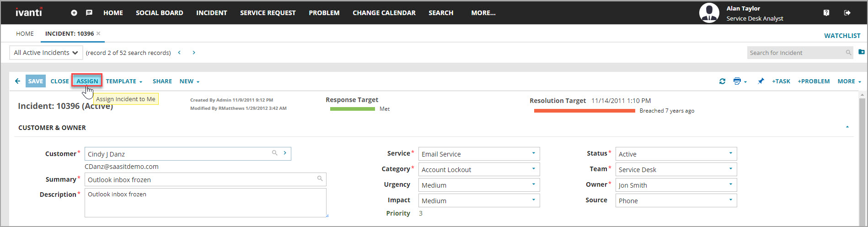Open All Active Incidents dropdown
The height and width of the screenshot is (227, 868).
pyautogui.click(x=46, y=53)
